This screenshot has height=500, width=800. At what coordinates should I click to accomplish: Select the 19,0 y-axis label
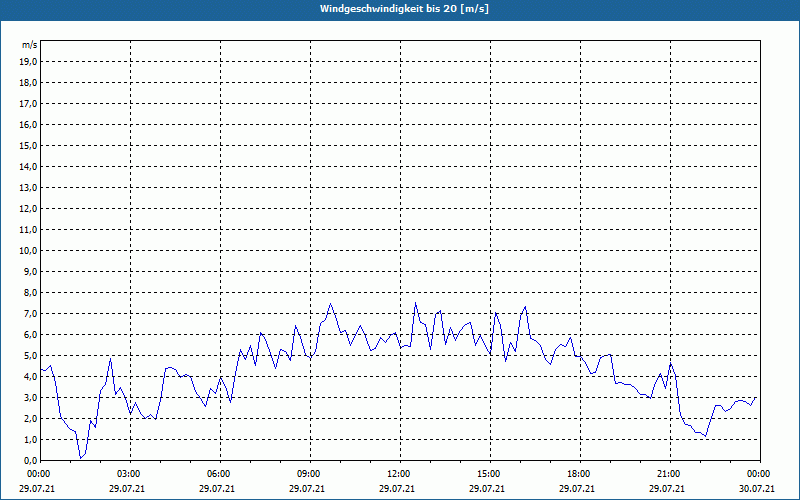28,62
